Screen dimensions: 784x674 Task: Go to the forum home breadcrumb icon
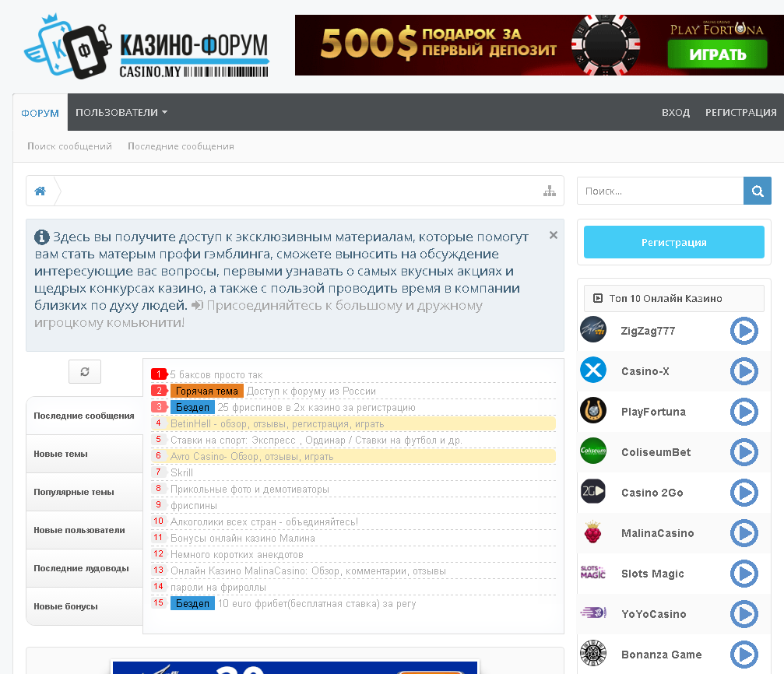[x=40, y=191]
